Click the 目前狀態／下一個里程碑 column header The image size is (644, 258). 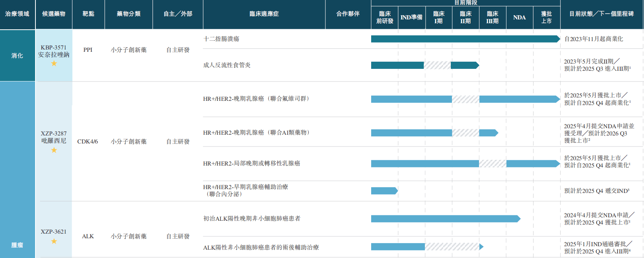click(601, 14)
